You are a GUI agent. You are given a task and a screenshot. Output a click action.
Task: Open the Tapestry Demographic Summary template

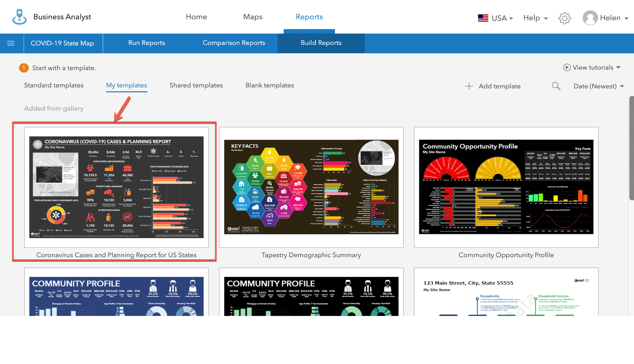[x=311, y=187]
